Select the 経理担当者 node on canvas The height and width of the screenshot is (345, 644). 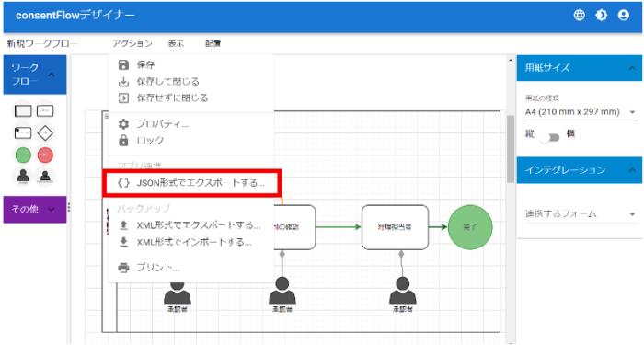pyautogui.click(x=395, y=227)
